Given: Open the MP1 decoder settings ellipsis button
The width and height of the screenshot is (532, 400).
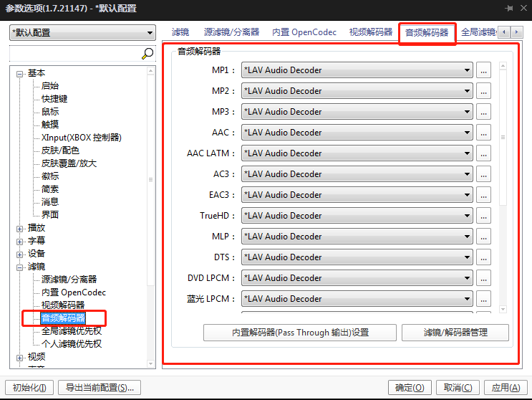Looking at the screenshot, I should pos(484,70).
